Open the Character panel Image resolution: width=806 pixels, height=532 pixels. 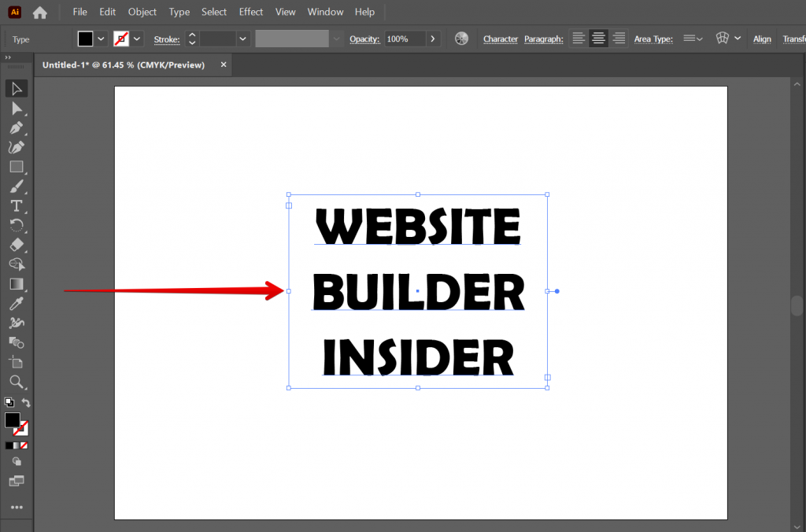pyautogui.click(x=501, y=38)
